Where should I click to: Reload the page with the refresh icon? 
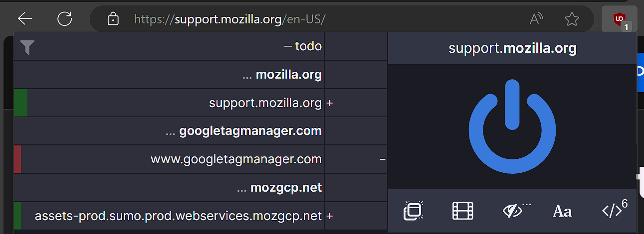coord(65,19)
